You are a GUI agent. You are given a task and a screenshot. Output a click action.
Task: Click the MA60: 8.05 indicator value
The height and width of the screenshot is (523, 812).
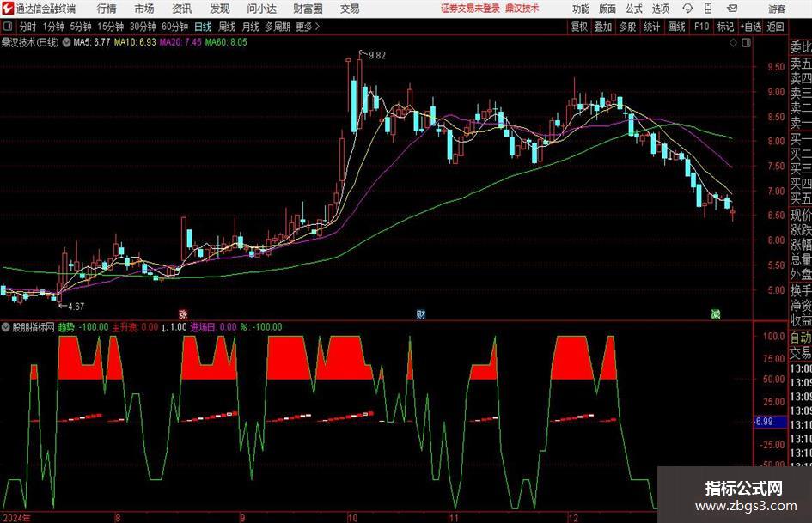tap(226, 42)
